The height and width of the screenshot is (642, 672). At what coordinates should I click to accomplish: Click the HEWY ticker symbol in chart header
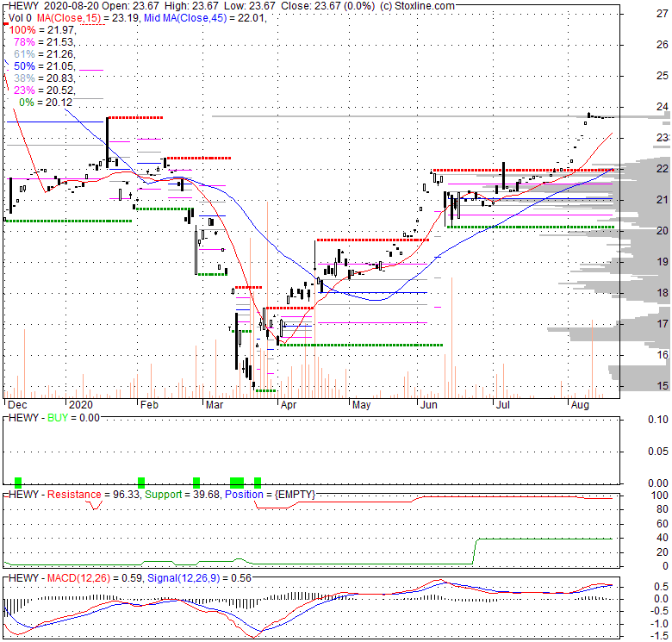click(x=23, y=6)
